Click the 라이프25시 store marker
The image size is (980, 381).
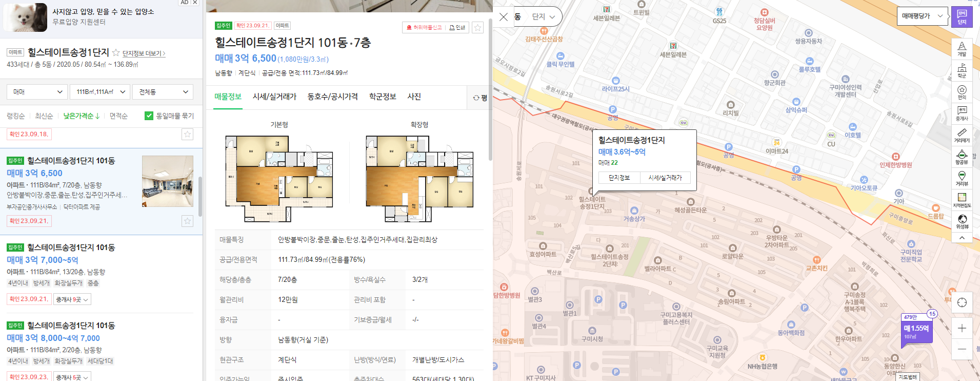click(616, 85)
